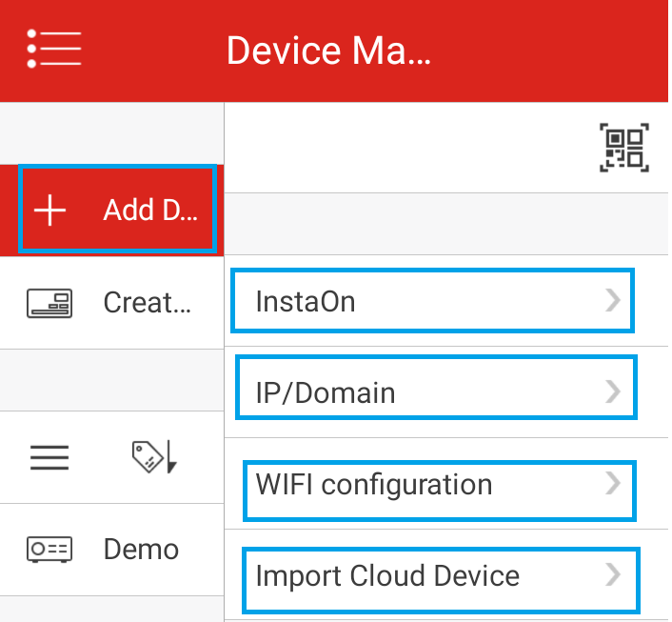
Task: Tap the QR code scanner icon
Action: click(623, 148)
